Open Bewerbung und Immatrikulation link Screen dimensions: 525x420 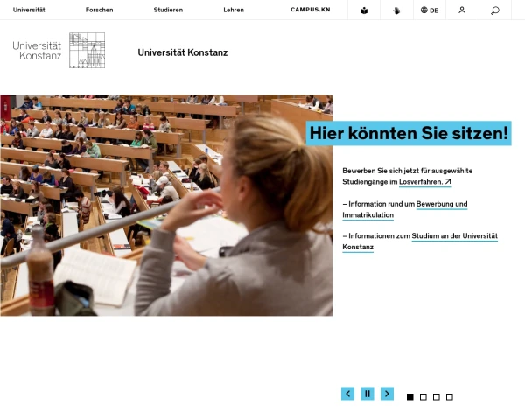442,204
